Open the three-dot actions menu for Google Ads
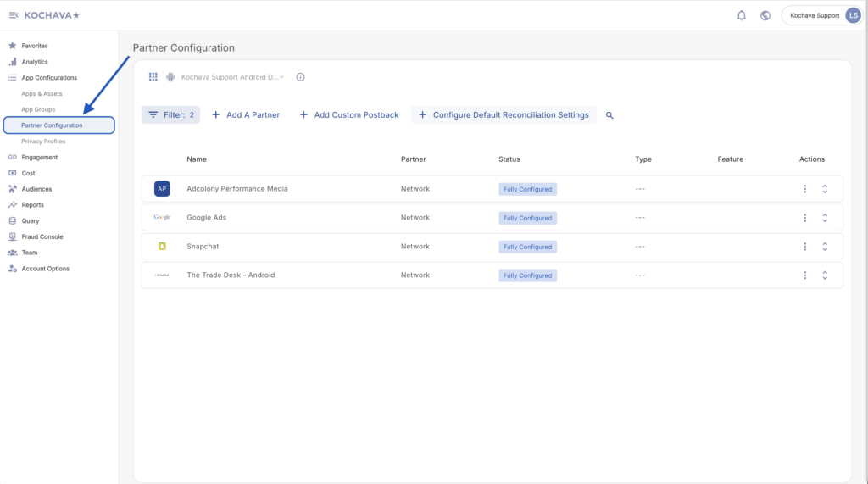Screen dimensions: 868x484 pos(804,218)
